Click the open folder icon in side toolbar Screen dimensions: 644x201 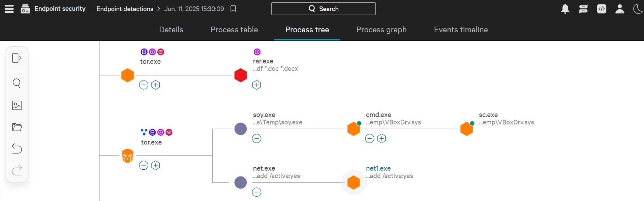(x=17, y=127)
